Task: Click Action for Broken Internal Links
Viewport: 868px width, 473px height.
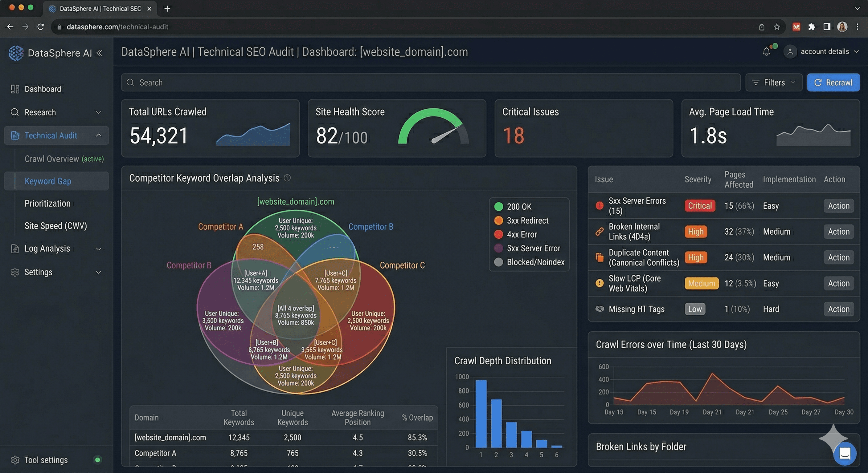Action: point(838,232)
